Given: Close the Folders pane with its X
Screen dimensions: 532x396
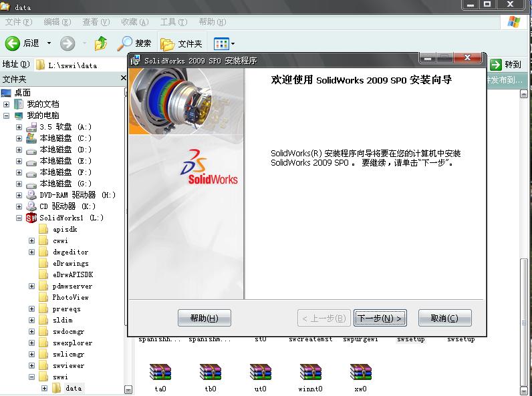Looking at the screenshot, I should pyautogui.click(x=124, y=78).
